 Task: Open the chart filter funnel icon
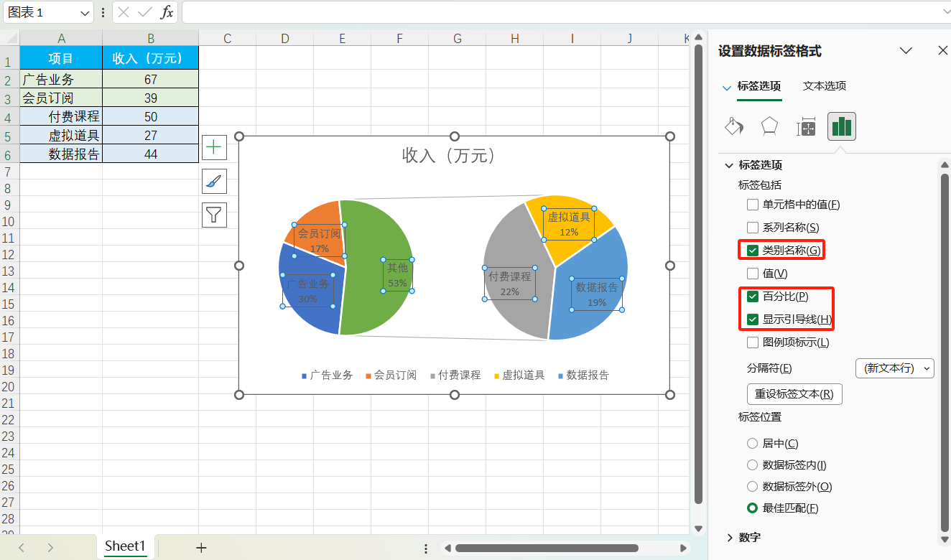click(213, 215)
